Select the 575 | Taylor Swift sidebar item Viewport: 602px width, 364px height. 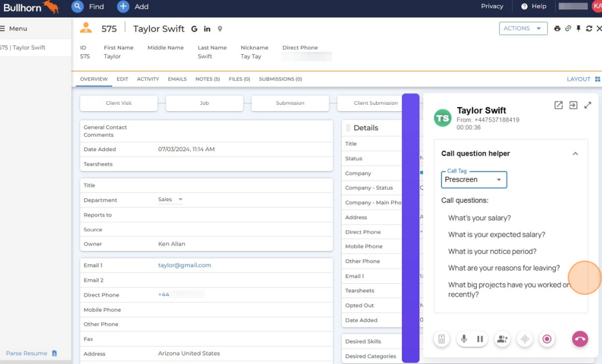(35, 48)
